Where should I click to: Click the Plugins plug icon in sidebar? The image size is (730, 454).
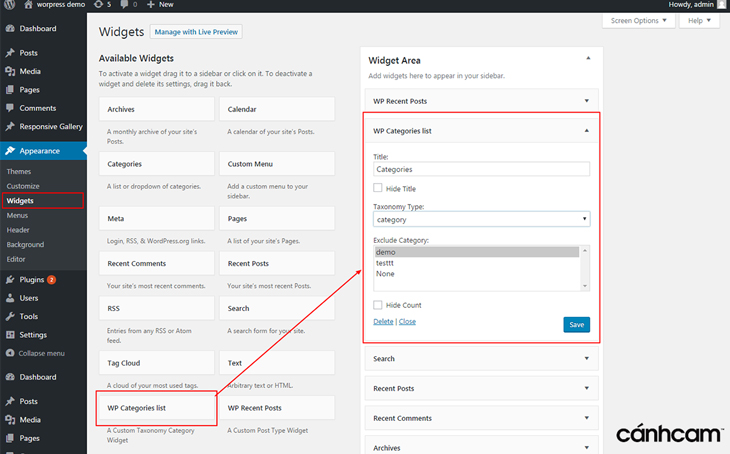[10, 279]
